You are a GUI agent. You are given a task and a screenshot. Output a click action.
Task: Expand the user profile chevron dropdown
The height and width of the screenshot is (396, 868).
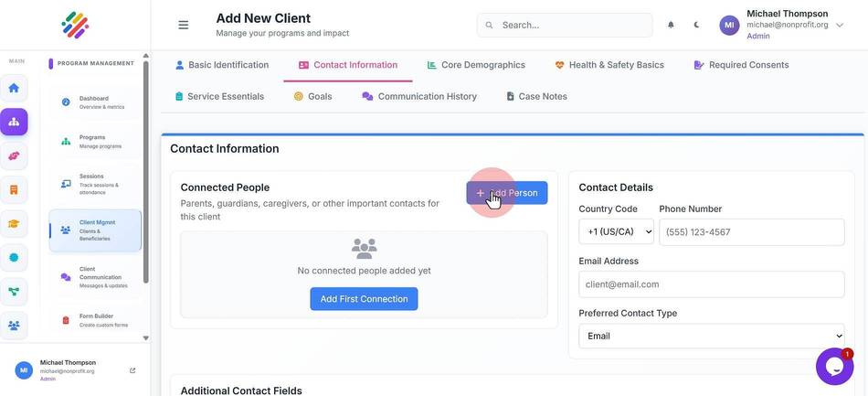pyautogui.click(x=839, y=25)
